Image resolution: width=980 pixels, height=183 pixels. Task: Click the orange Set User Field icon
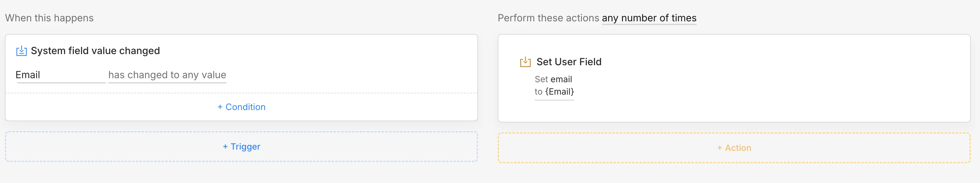click(525, 62)
